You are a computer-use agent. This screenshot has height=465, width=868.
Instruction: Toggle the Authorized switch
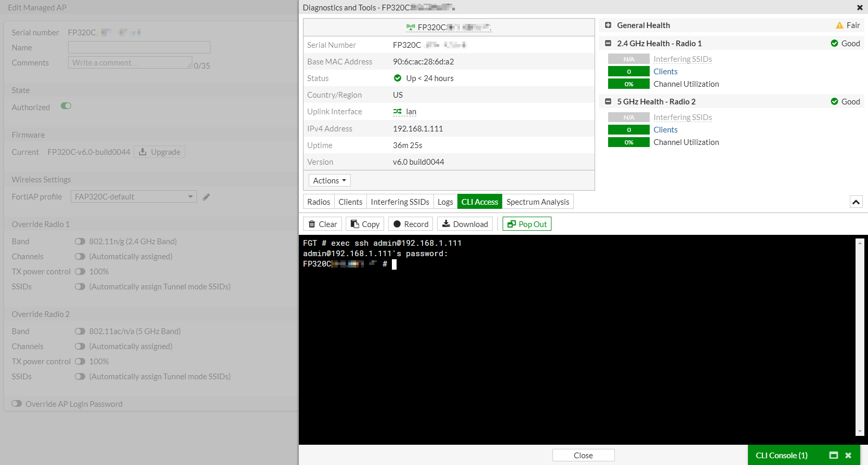click(66, 106)
